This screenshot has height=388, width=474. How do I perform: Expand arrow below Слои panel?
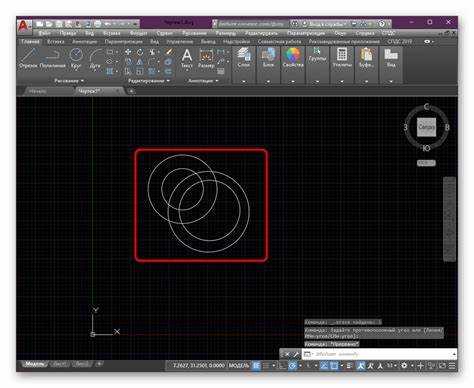[244, 81]
